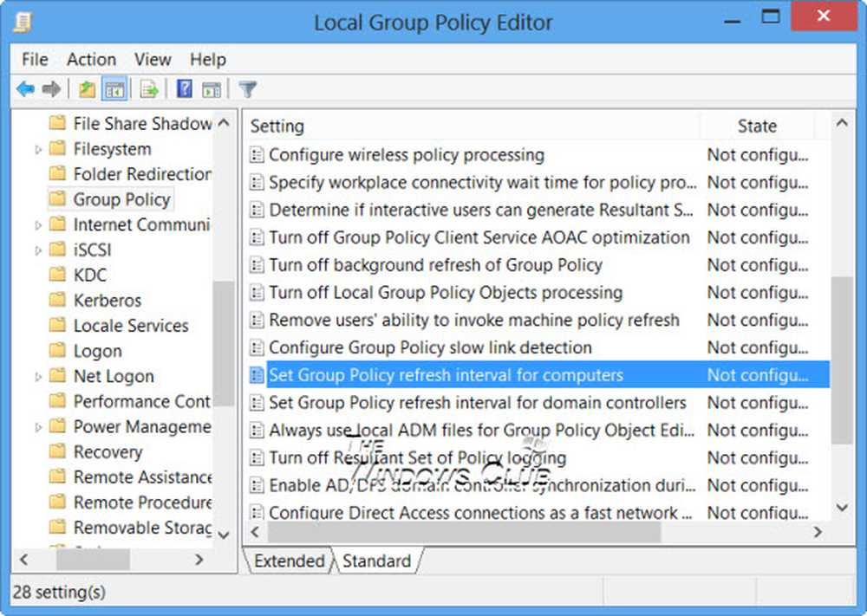Expand the iSCSI tree node
Image resolution: width=867 pixels, height=616 pixels.
coord(38,250)
